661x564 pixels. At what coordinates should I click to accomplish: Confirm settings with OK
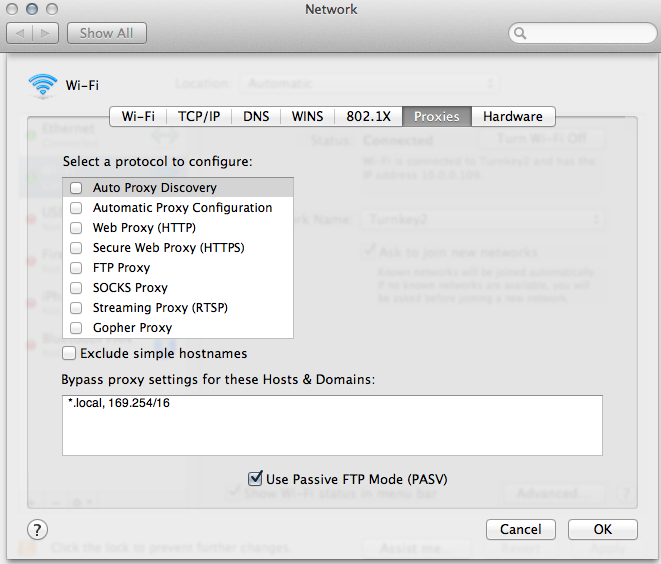[603, 529]
